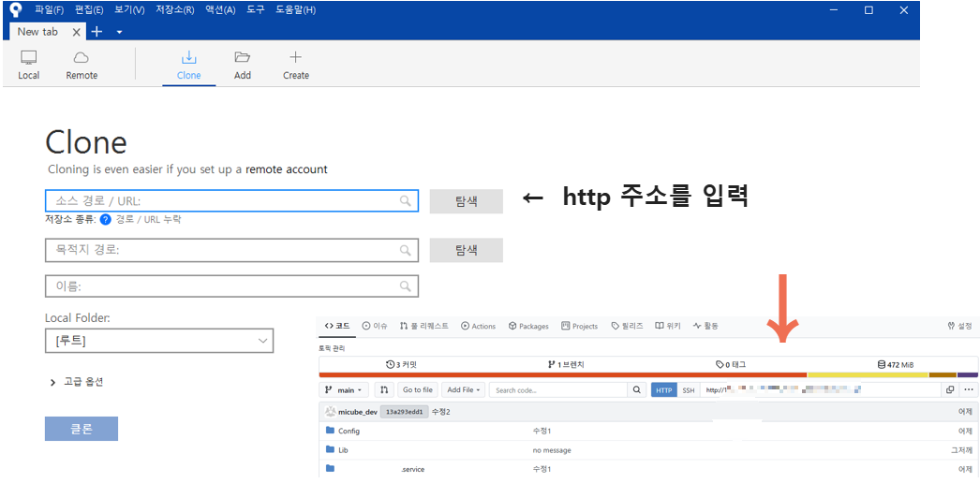Open the 활동 tab
The height and width of the screenshot is (498, 980).
pos(705,326)
